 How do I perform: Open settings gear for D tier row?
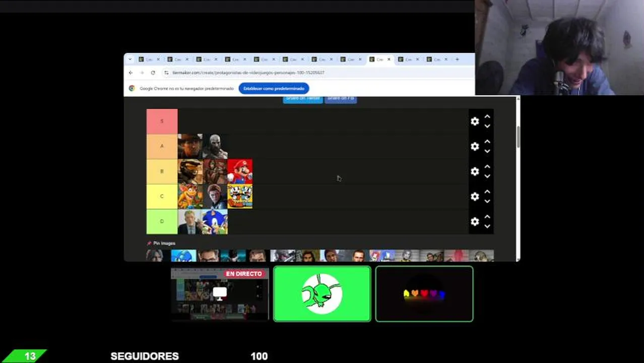[x=475, y=222]
